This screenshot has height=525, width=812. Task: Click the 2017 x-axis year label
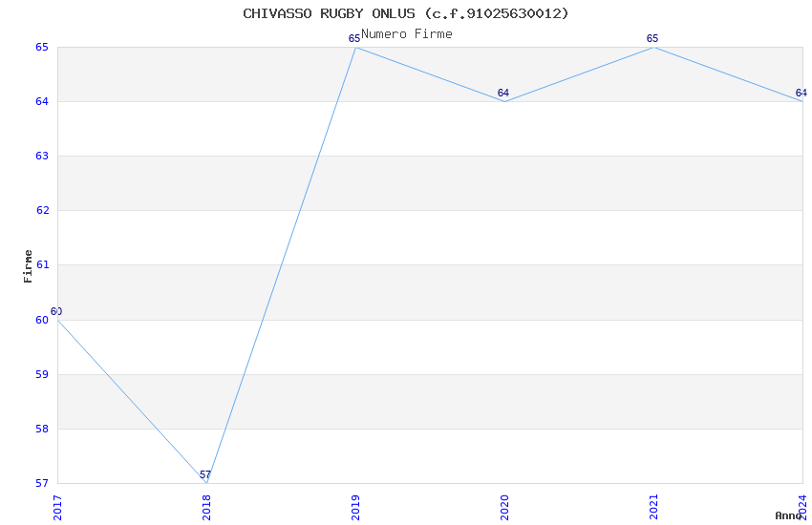click(57, 508)
